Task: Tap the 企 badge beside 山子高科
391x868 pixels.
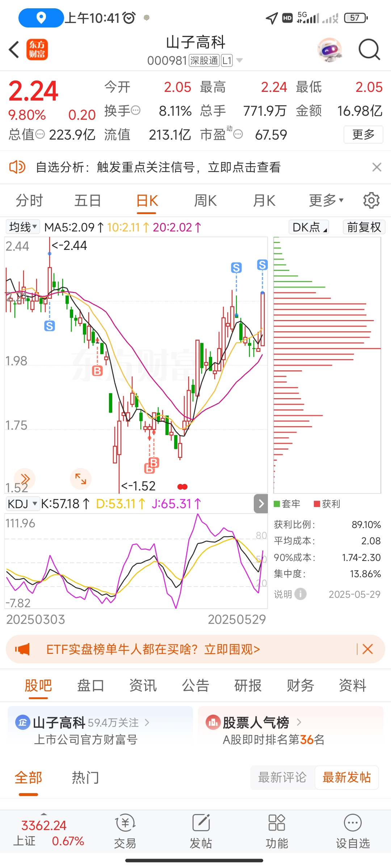Action: 22,722
